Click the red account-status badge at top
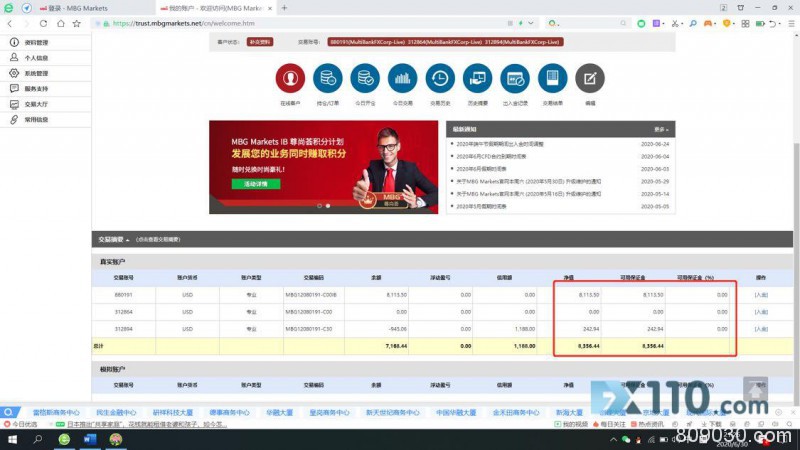The width and height of the screenshot is (800, 450). [260, 42]
